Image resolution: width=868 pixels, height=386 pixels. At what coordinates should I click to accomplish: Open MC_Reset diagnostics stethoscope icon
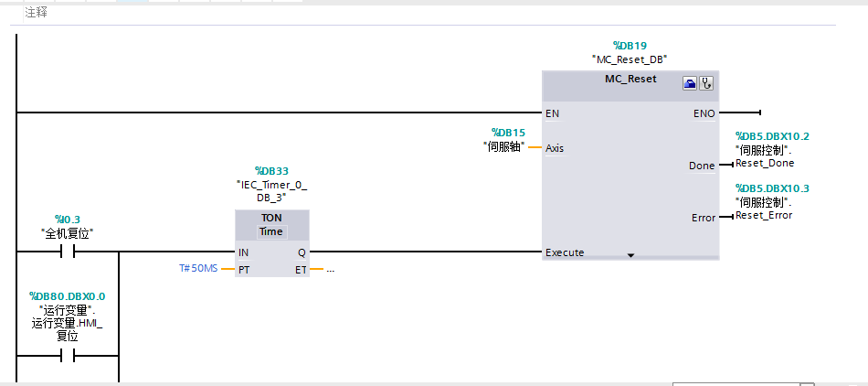pos(706,83)
